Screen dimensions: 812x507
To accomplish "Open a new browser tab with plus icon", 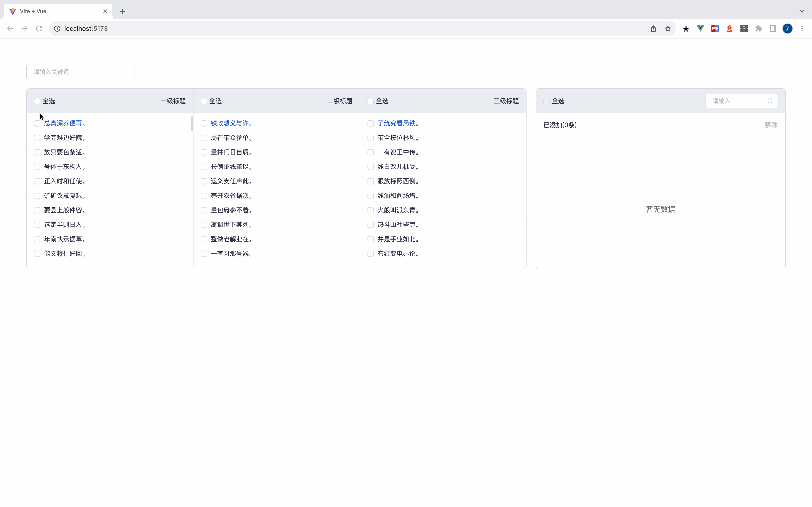I will click(122, 11).
